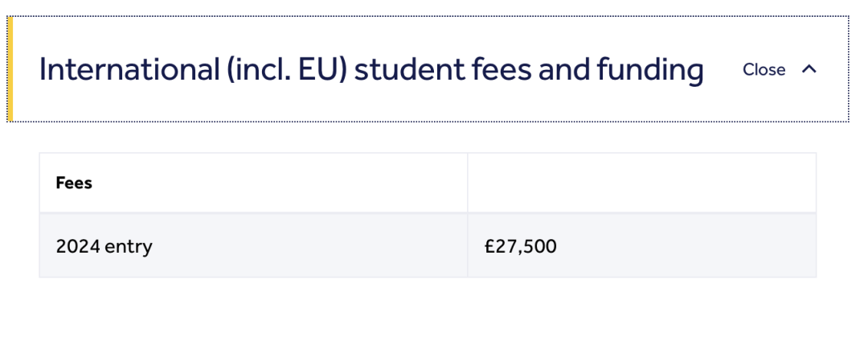Image resolution: width=868 pixels, height=342 pixels.
Task: Click the "27" digits of the fee amount
Action: pyautogui.click(x=503, y=245)
